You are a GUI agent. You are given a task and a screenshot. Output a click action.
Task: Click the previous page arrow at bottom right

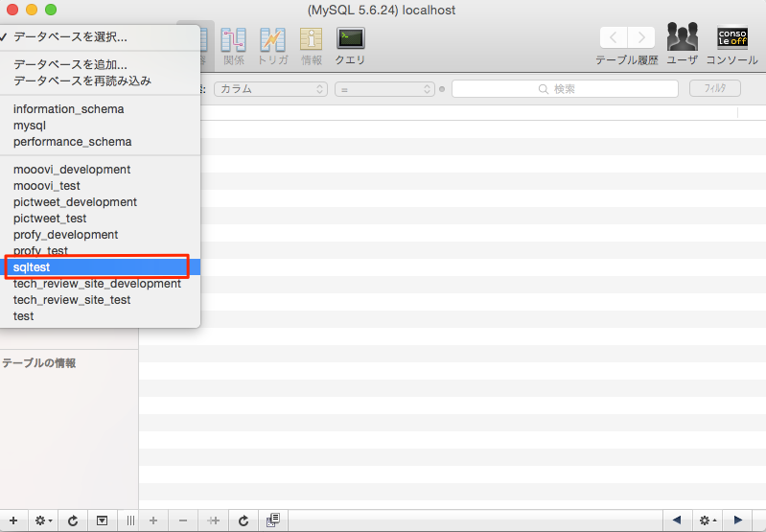677,520
